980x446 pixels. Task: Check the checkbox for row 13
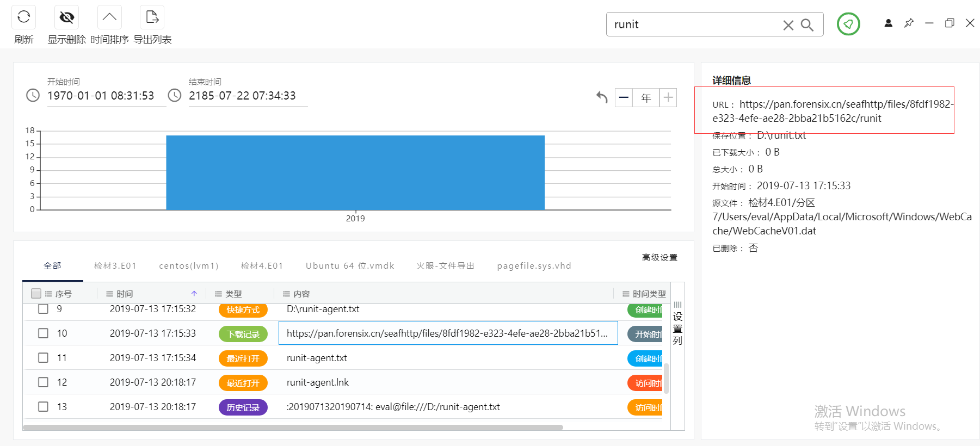pyautogui.click(x=43, y=406)
